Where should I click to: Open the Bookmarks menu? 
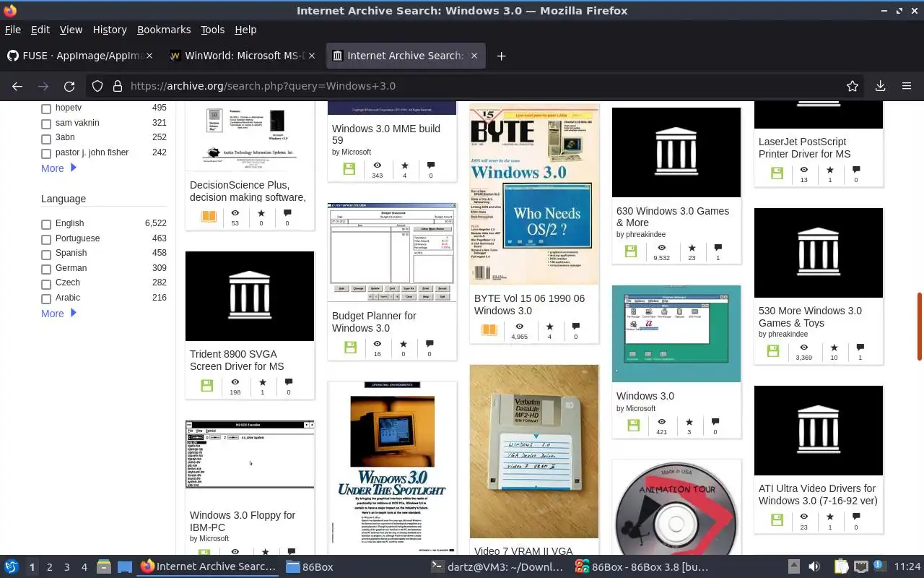point(164,30)
